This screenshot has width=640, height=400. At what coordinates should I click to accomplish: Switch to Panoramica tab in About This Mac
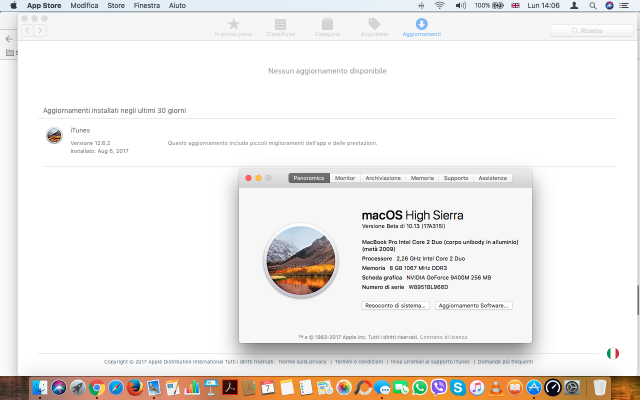coord(309,178)
